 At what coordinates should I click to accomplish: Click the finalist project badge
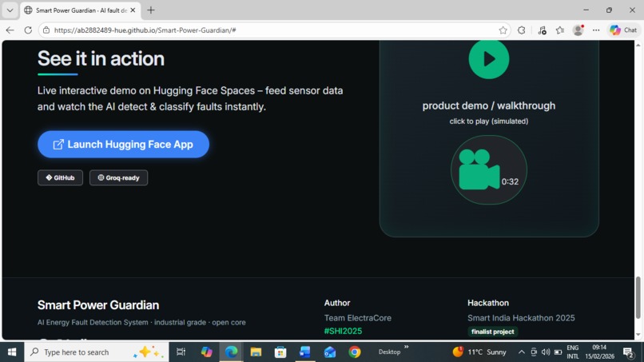492,332
